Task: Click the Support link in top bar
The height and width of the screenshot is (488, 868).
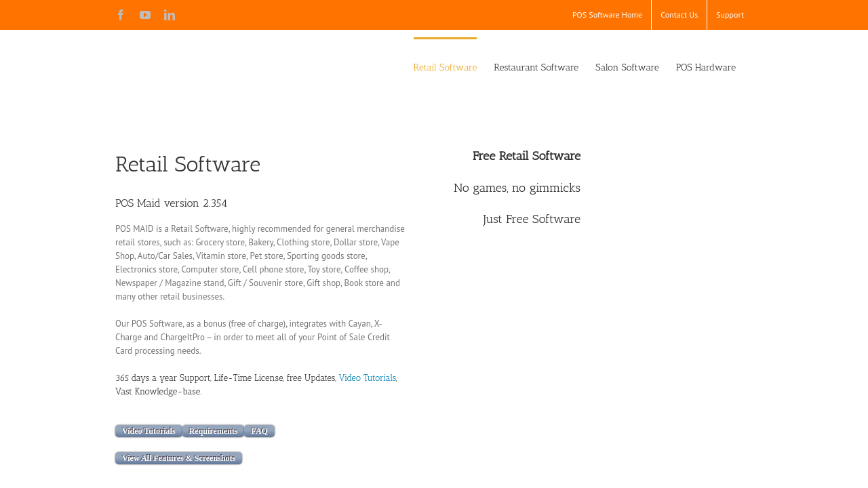Action: point(730,15)
